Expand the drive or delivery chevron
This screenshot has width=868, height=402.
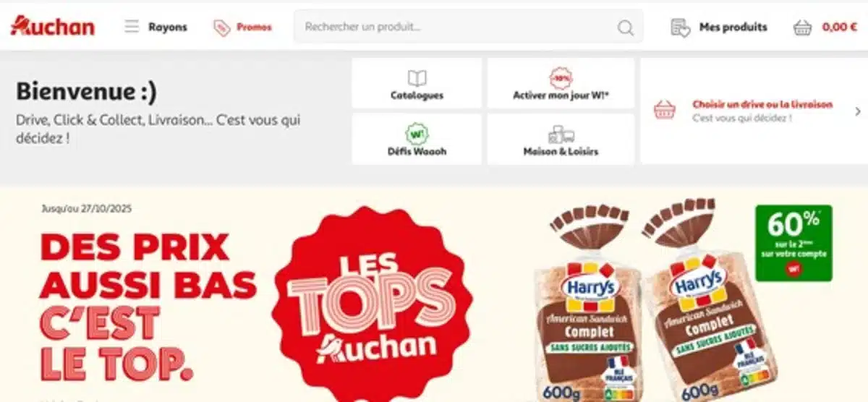[x=858, y=111]
